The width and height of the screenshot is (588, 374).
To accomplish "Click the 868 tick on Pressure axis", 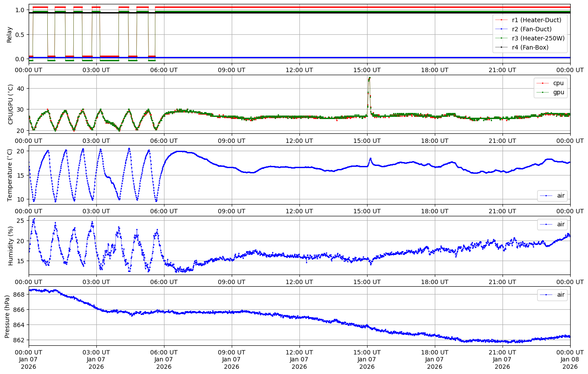I will (x=20, y=295).
